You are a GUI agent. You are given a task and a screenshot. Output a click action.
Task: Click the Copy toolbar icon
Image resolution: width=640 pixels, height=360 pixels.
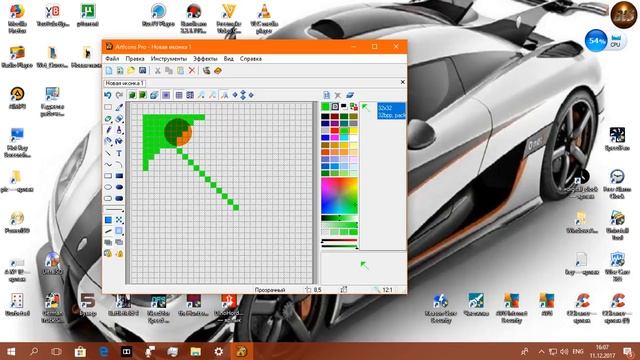[x=169, y=71]
